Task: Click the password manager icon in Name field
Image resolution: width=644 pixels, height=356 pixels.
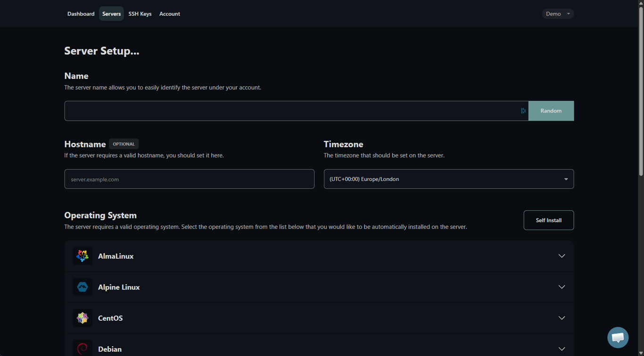Action: [523, 111]
